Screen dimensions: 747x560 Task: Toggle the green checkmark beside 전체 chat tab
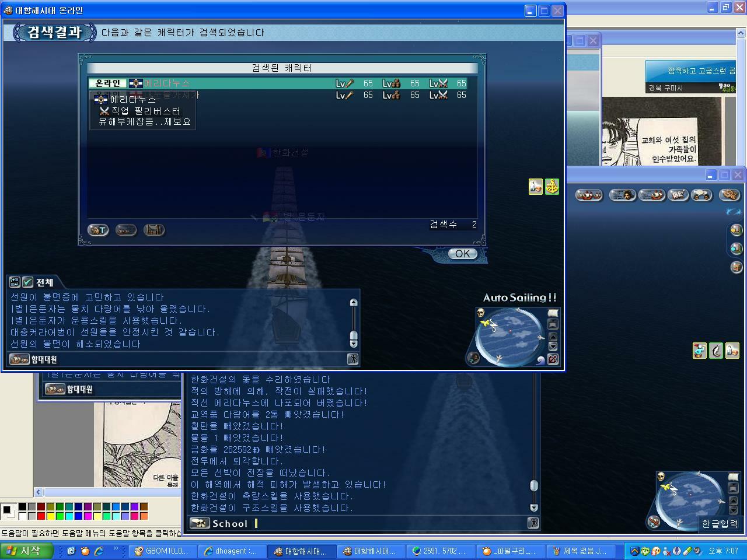click(x=27, y=282)
